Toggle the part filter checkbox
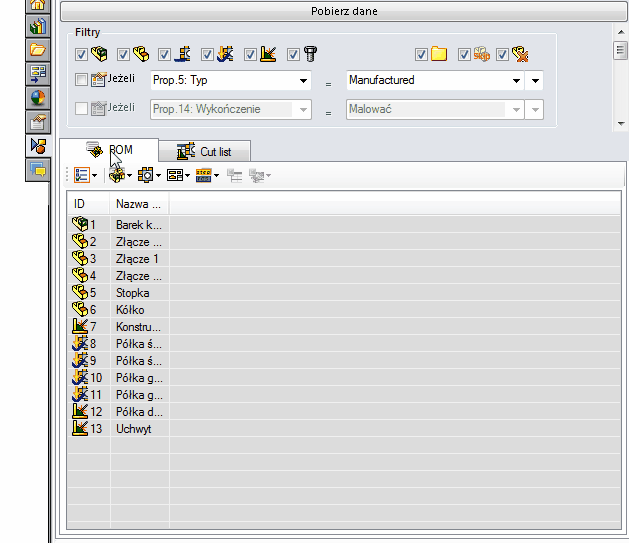Viewport: 629px width, 543px height. tap(123, 55)
